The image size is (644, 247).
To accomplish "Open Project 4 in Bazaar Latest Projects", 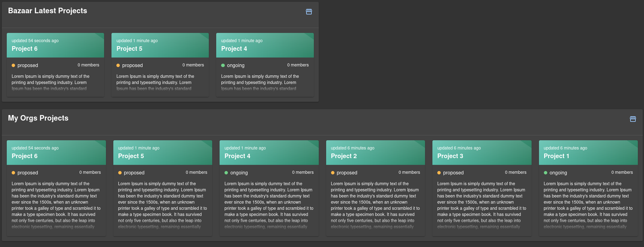I will 265,45.
